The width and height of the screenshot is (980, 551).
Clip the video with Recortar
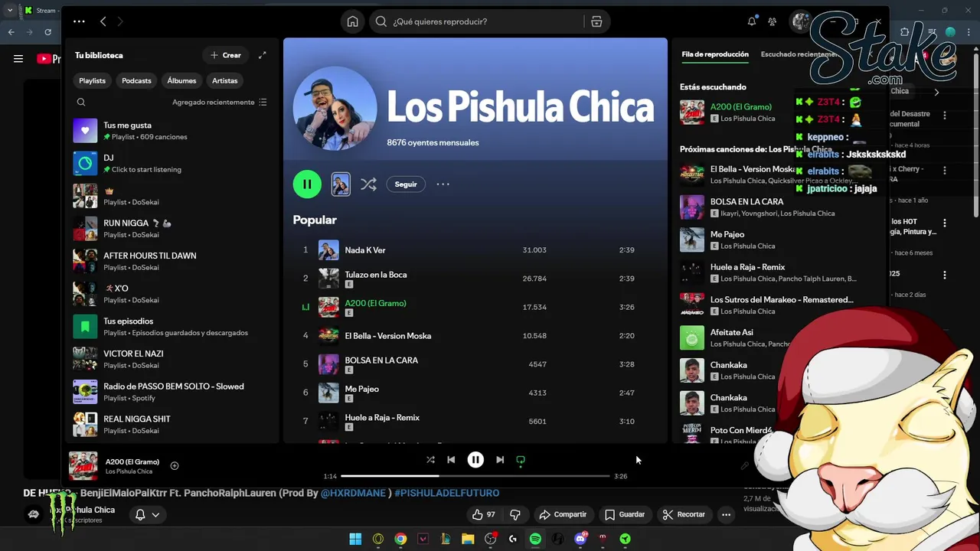coord(684,514)
